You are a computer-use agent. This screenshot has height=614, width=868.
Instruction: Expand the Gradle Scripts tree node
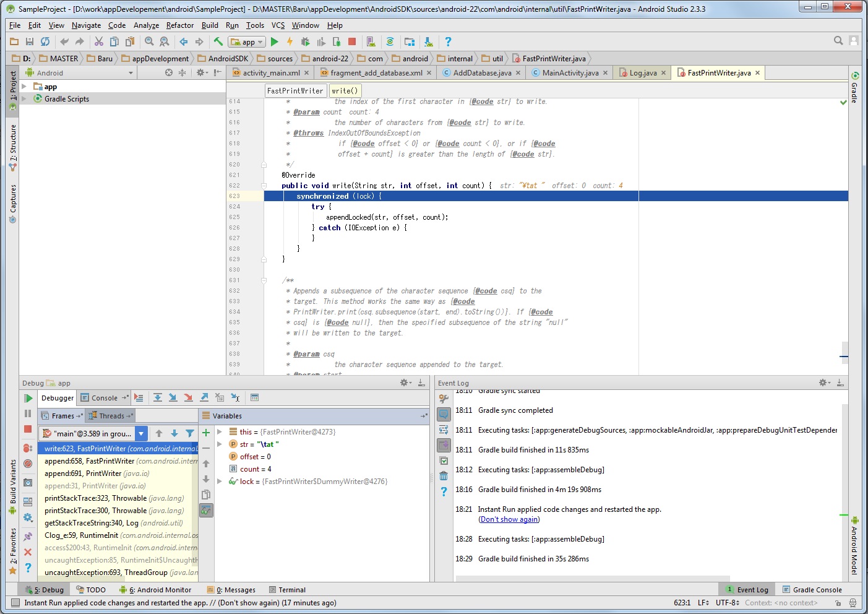(x=24, y=99)
